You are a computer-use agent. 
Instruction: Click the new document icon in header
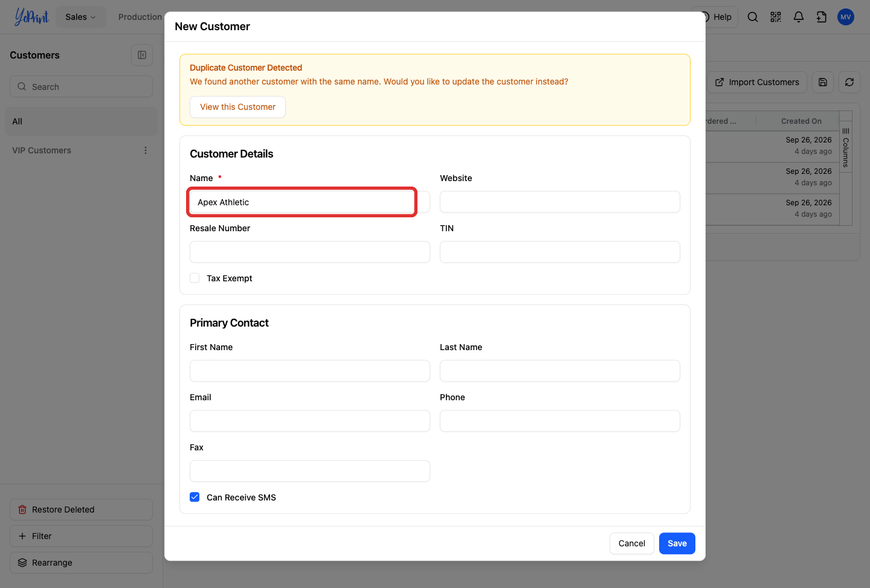(822, 17)
